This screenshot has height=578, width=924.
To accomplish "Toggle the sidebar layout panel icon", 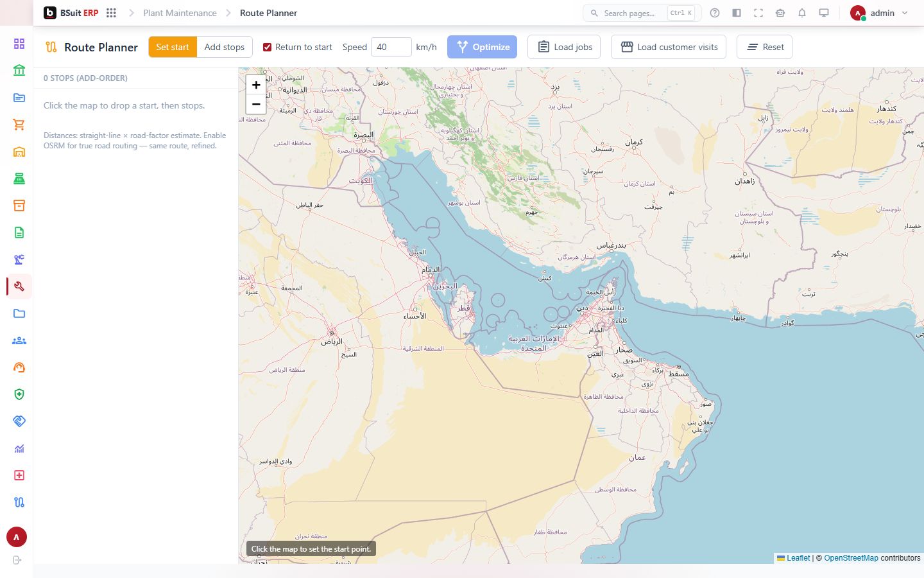I will (737, 13).
